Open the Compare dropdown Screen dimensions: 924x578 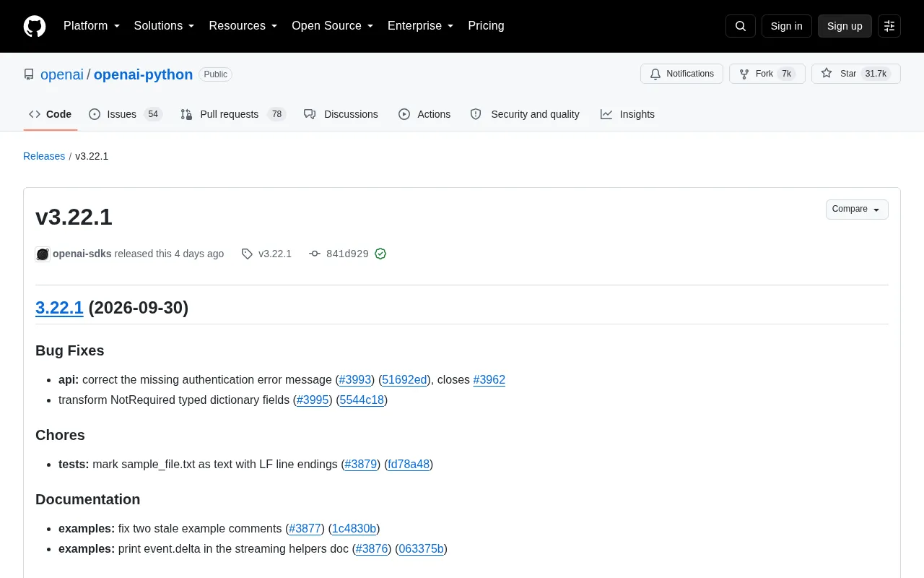click(x=857, y=210)
